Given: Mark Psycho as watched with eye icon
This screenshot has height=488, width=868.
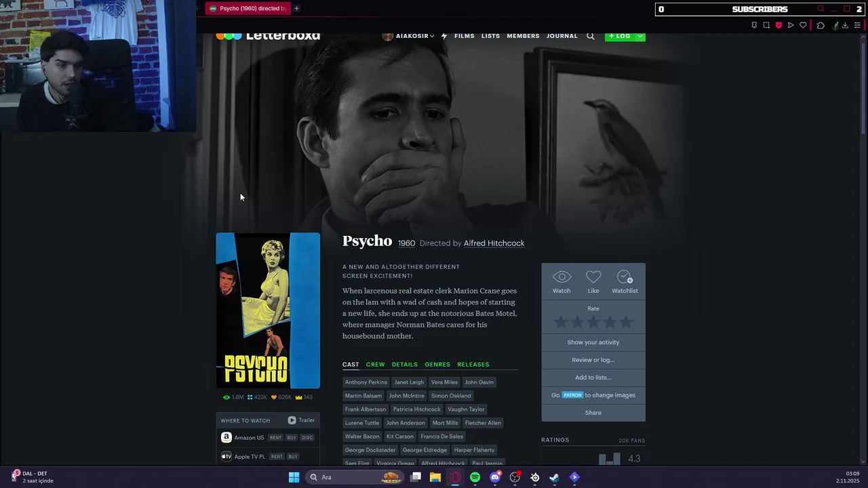Looking at the screenshot, I should (x=561, y=282).
